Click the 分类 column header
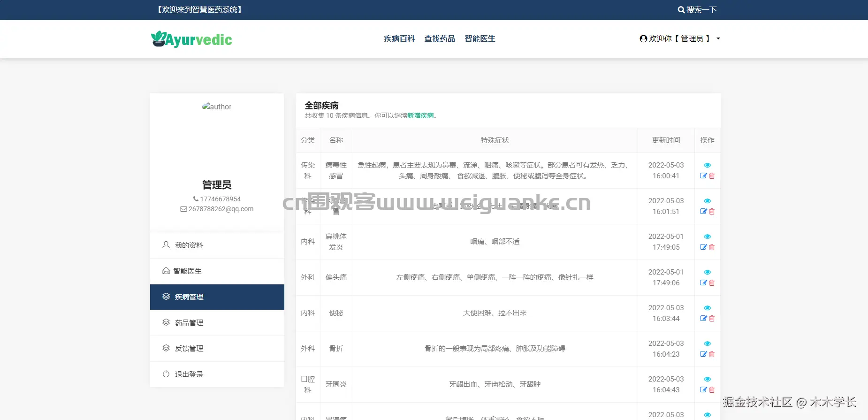868x420 pixels. click(x=308, y=140)
